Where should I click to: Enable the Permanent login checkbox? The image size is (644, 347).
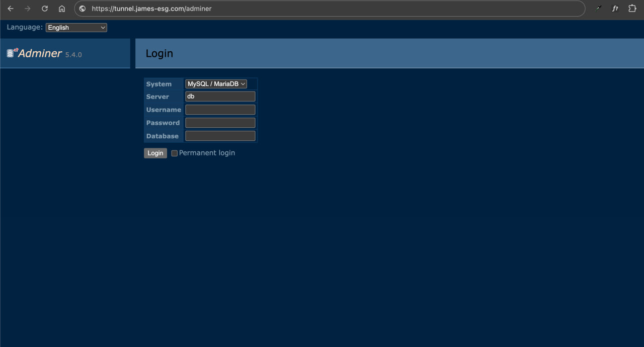(x=175, y=153)
